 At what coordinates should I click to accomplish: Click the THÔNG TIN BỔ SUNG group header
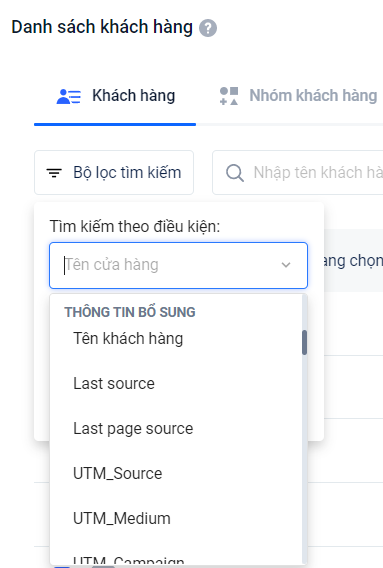tap(130, 312)
